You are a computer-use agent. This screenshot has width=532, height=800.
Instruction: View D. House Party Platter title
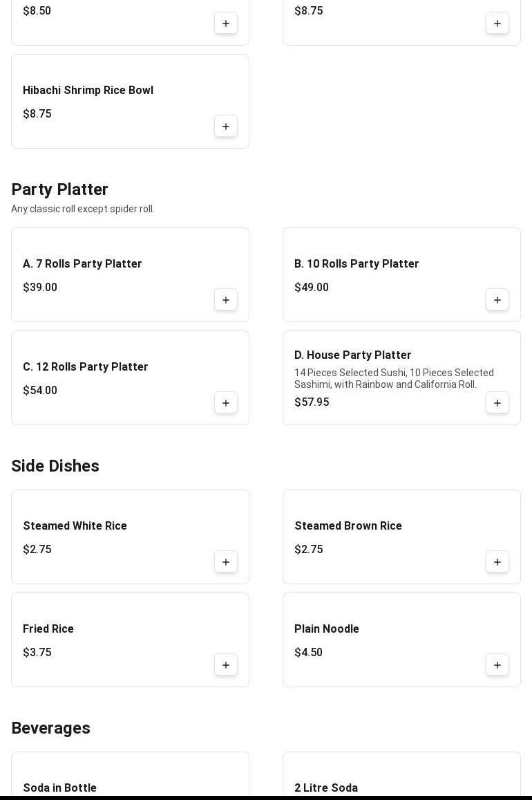(352, 355)
